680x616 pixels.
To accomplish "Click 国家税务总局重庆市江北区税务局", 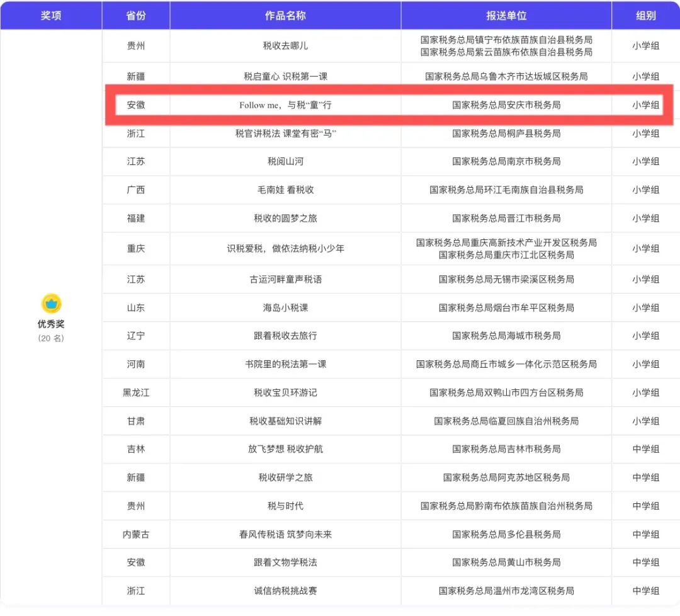I will [506, 254].
